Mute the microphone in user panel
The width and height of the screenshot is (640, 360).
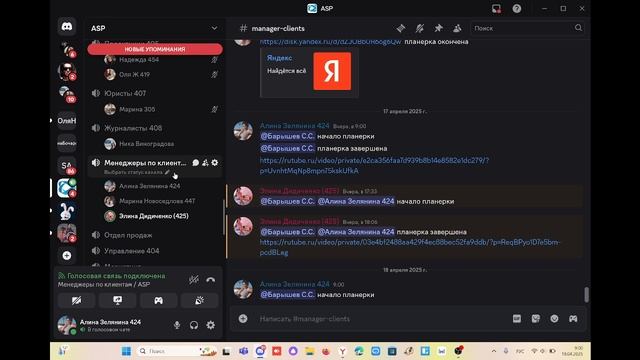coord(177,325)
